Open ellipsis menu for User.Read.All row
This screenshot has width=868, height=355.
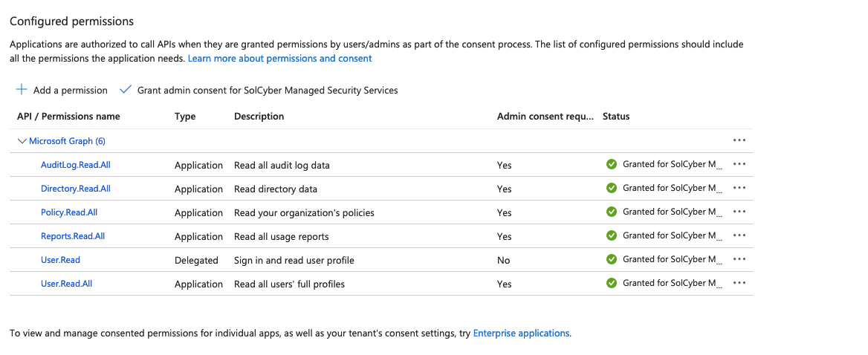coord(739,283)
